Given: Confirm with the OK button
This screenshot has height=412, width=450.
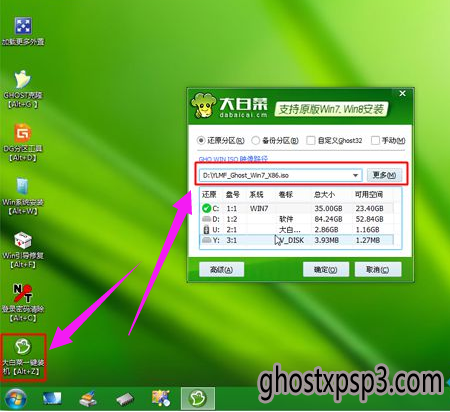Looking at the screenshot, I should [x=326, y=269].
